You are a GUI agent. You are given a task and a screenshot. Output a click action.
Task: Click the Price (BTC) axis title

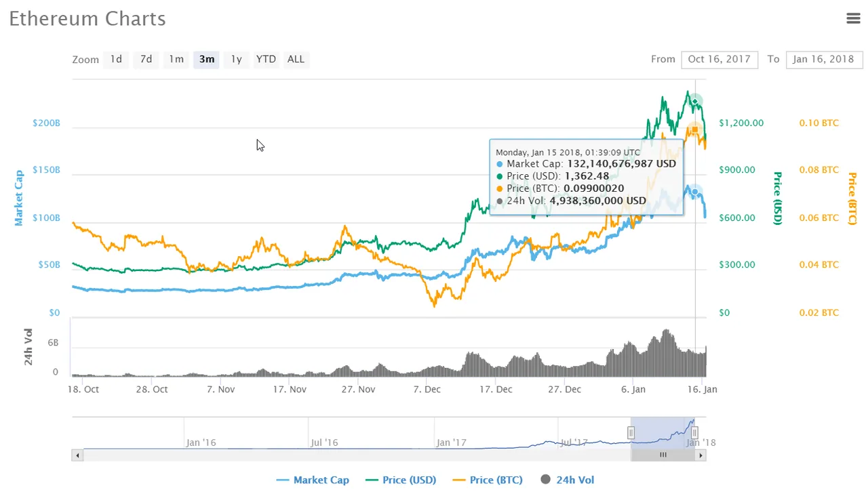pyautogui.click(x=852, y=199)
